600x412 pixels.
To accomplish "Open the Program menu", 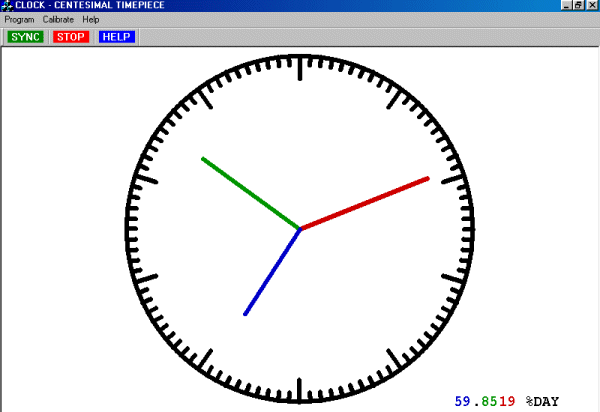I will tap(19, 19).
